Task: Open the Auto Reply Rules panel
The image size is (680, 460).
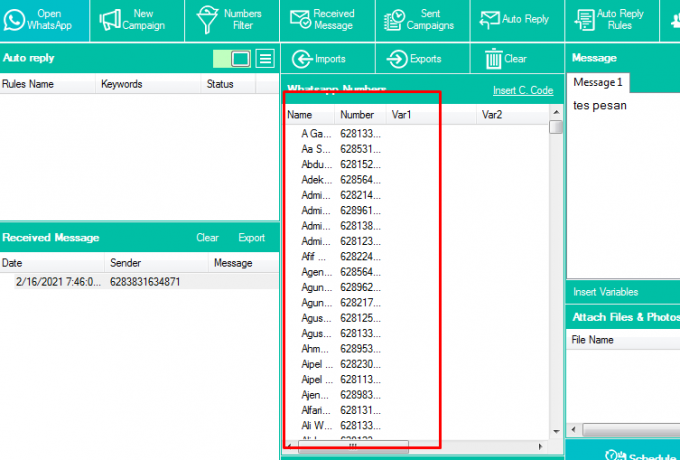Action: coord(610,20)
